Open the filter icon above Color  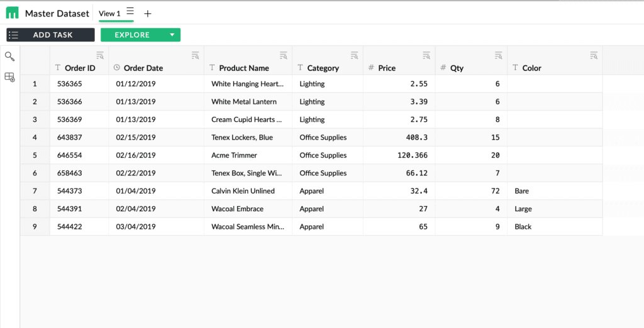(594, 55)
